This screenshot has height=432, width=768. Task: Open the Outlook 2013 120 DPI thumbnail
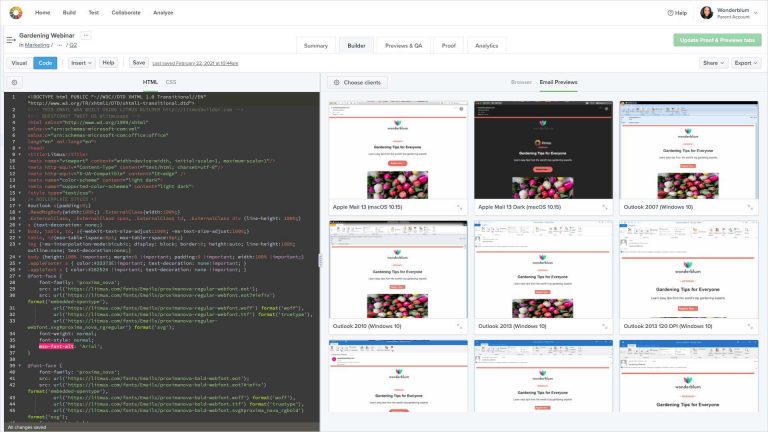(689, 269)
